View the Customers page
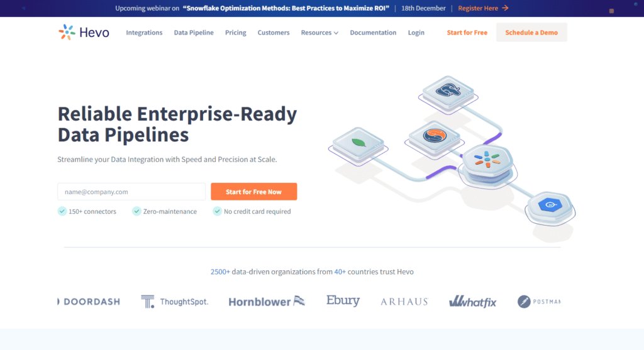The width and height of the screenshot is (644, 350). [274, 33]
